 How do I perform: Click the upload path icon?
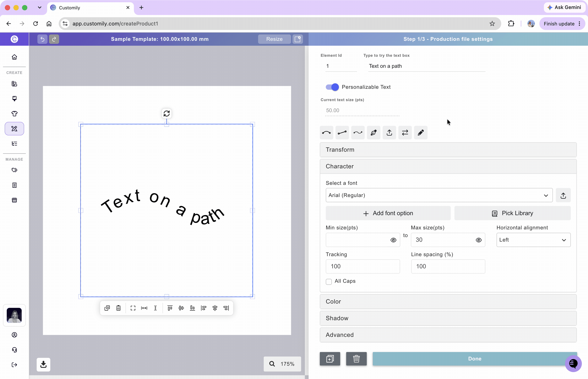(x=389, y=133)
